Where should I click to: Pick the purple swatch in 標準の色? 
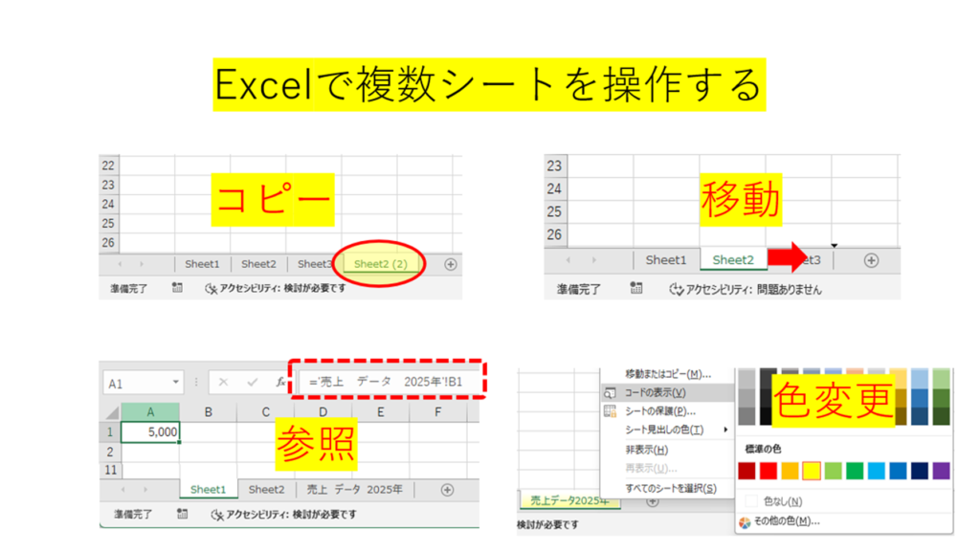coord(941,471)
